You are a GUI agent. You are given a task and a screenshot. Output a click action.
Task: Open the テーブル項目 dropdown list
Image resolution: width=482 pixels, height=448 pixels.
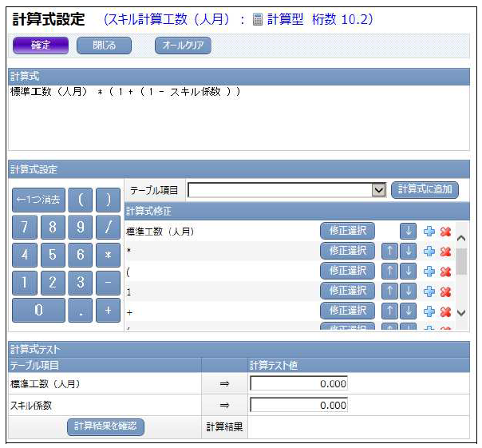(378, 190)
